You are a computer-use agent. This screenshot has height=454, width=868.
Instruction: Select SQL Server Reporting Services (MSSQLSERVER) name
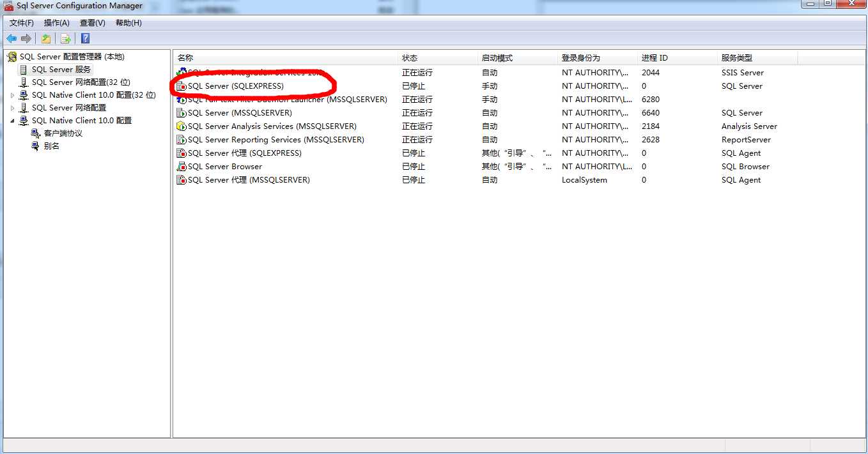pos(276,140)
